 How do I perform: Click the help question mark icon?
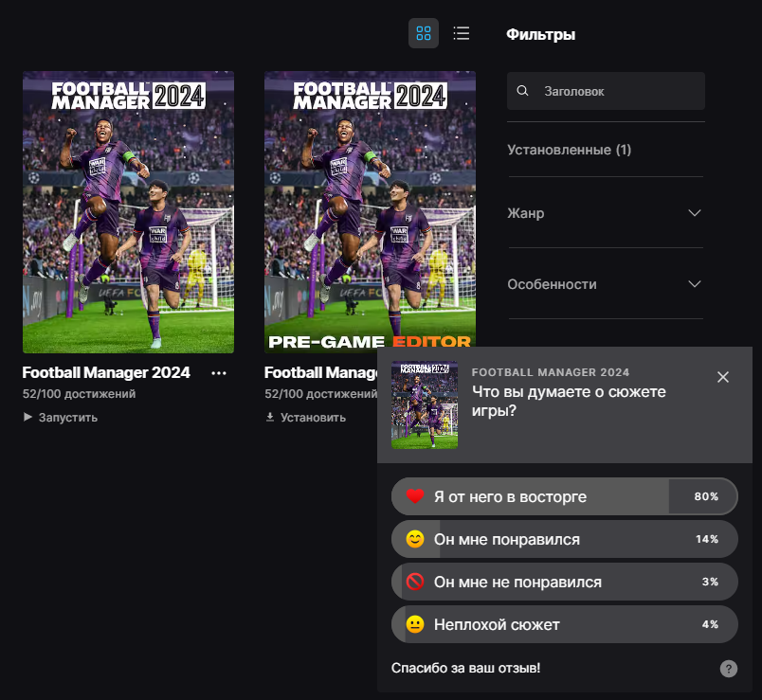(728, 669)
